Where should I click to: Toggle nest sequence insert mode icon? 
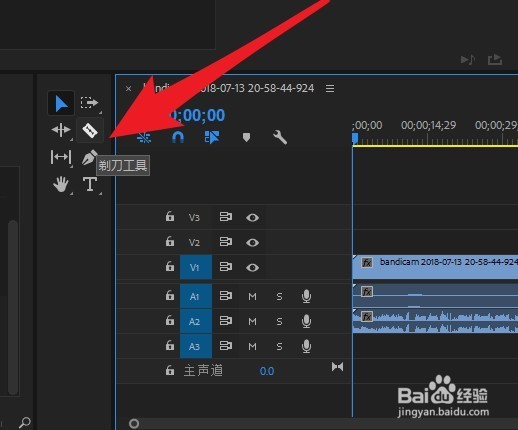pyautogui.click(x=144, y=137)
